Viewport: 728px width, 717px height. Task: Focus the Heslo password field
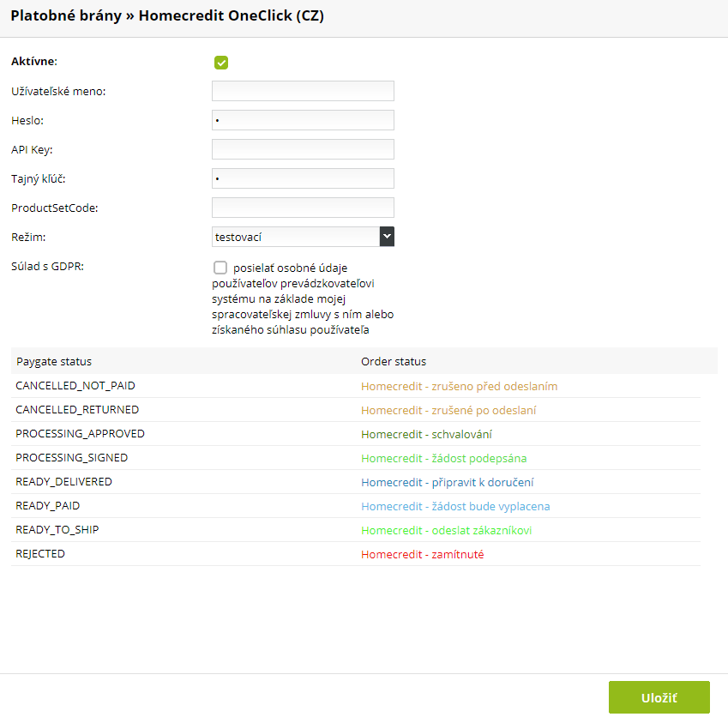[303, 120]
